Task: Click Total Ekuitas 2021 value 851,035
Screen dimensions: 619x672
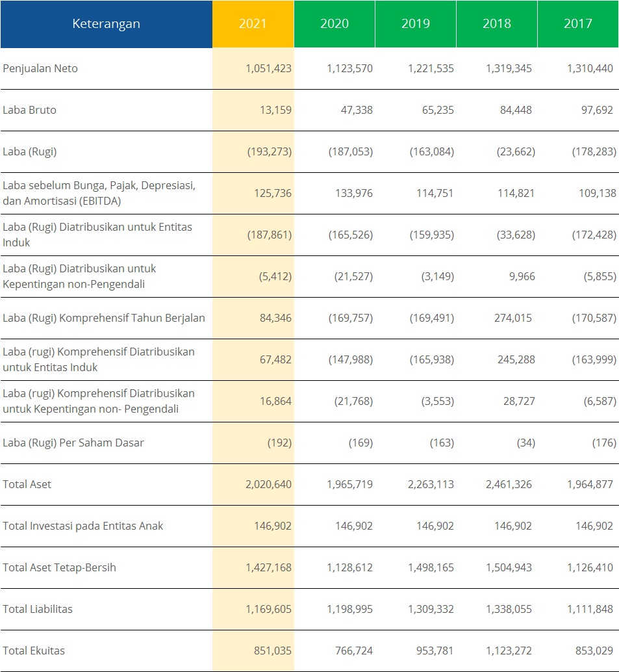Action: [x=270, y=651]
